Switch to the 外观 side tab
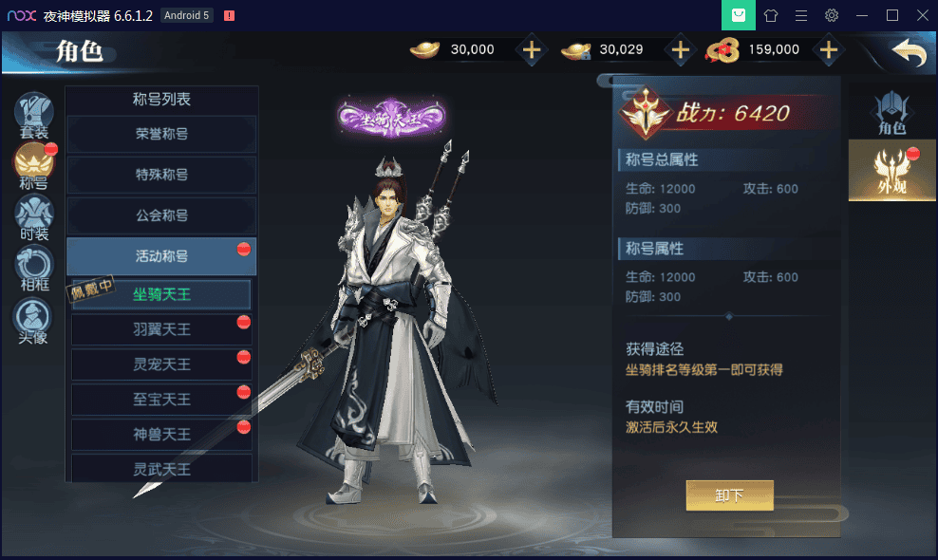This screenshot has height=560, width=938. (891, 171)
